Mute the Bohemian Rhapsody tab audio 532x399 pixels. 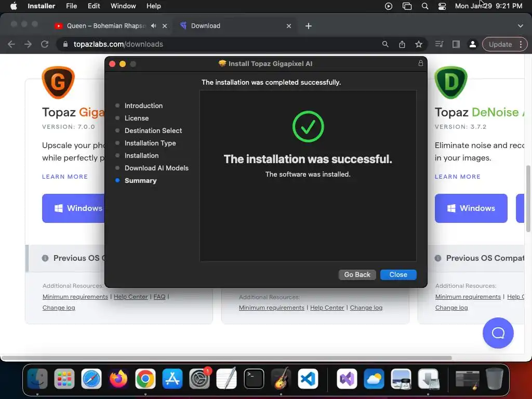pos(154,26)
